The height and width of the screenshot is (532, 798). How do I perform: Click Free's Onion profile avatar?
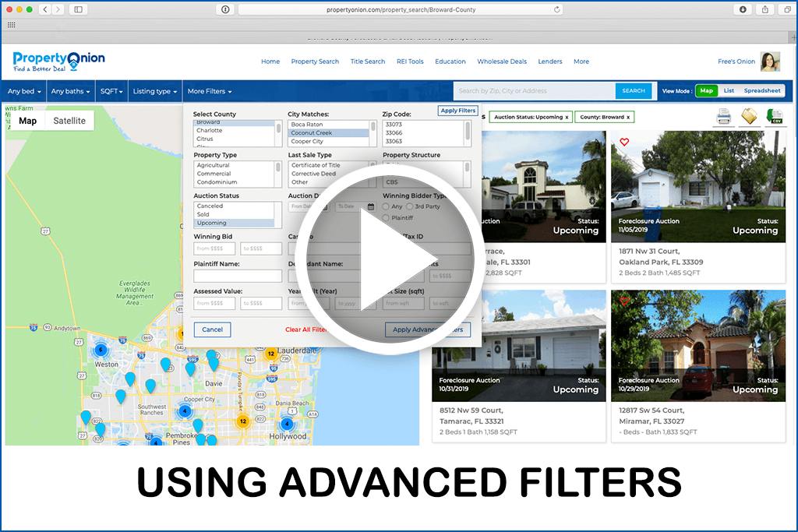(x=772, y=61)
